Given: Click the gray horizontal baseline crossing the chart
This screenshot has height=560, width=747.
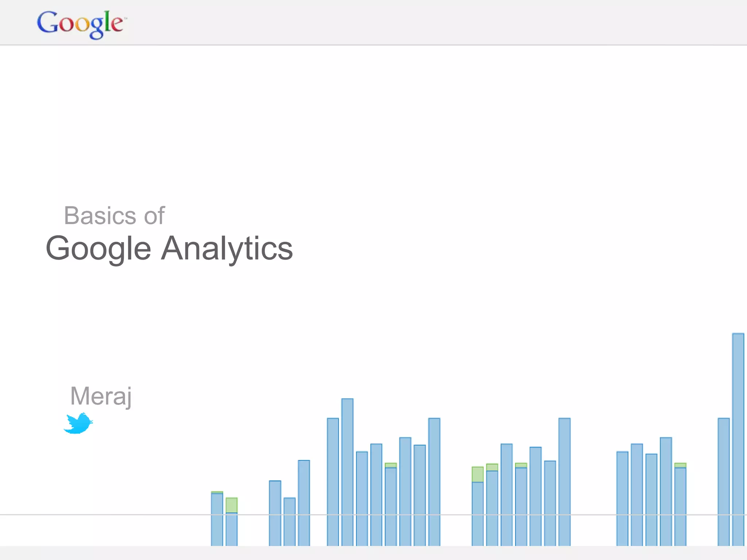Looking at the screenshot, I should (109, 515).
